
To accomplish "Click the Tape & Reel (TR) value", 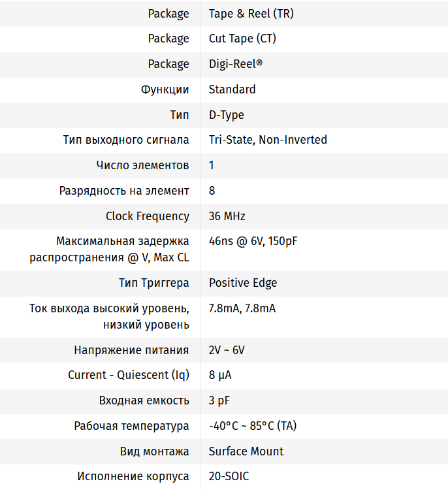I will (x=251, y=14).
